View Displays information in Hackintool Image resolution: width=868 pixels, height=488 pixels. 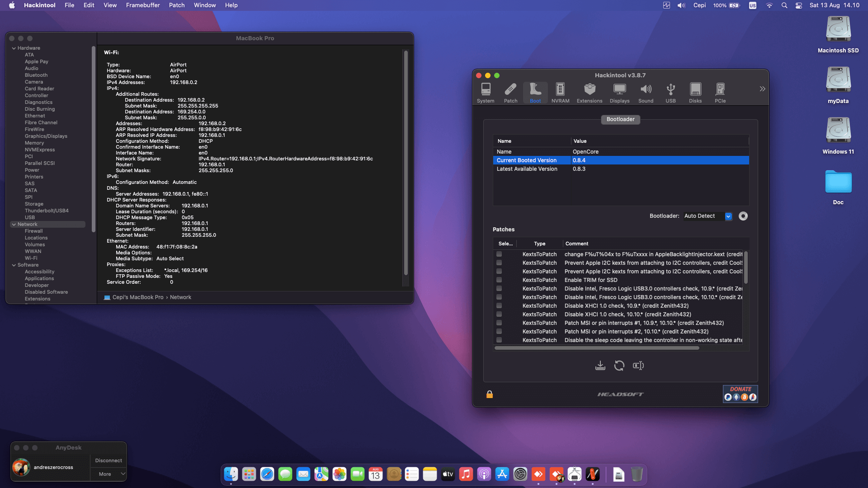[x=619, y=93]
